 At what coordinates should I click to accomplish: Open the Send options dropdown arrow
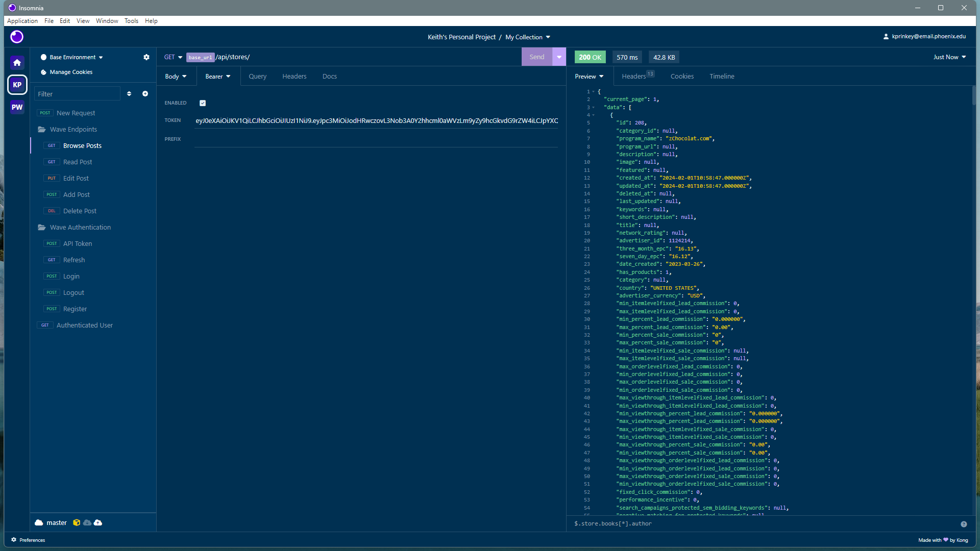tap(559, 57)
